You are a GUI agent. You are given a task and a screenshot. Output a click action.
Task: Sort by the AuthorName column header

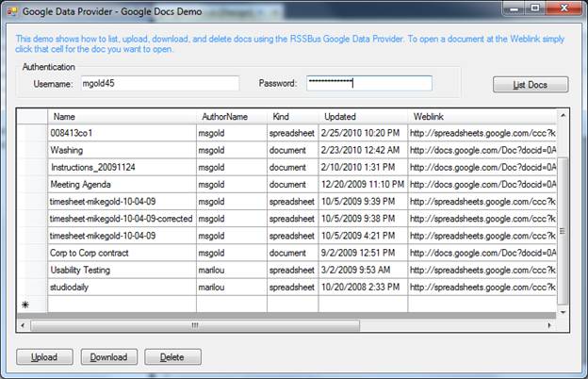232,117
